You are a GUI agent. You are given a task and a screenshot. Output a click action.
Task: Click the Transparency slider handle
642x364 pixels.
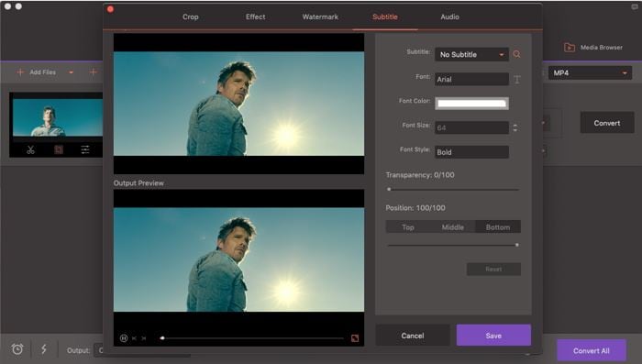(x=389, y=189)
